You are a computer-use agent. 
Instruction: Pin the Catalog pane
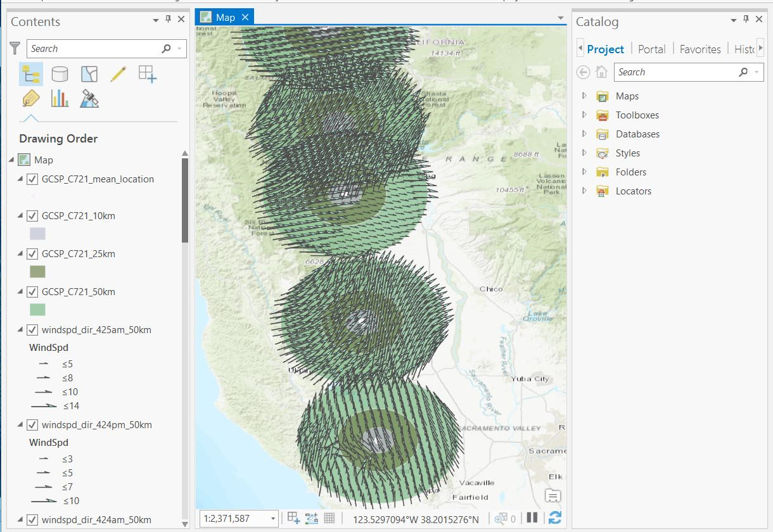coord(746,20)
